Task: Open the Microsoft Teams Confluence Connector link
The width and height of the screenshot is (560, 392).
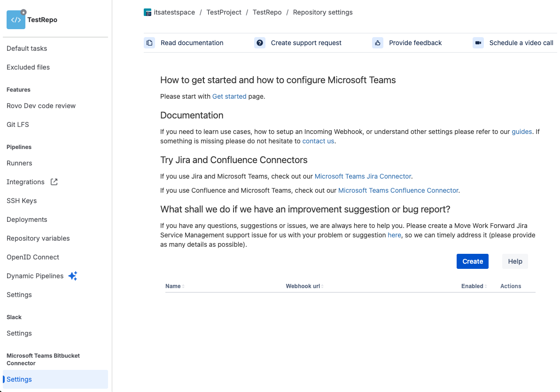Action: 398,190
